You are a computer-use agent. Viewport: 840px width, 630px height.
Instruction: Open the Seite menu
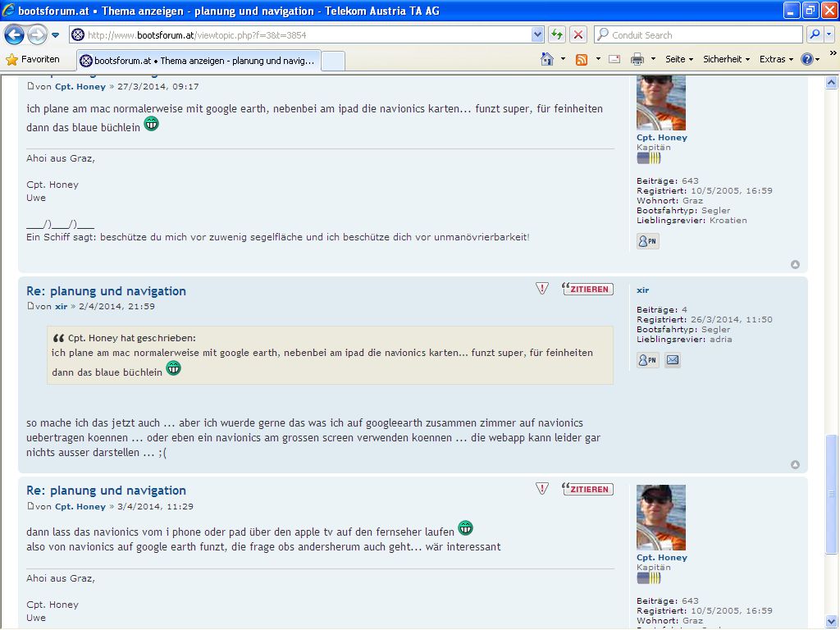click(x=678, y=59)
